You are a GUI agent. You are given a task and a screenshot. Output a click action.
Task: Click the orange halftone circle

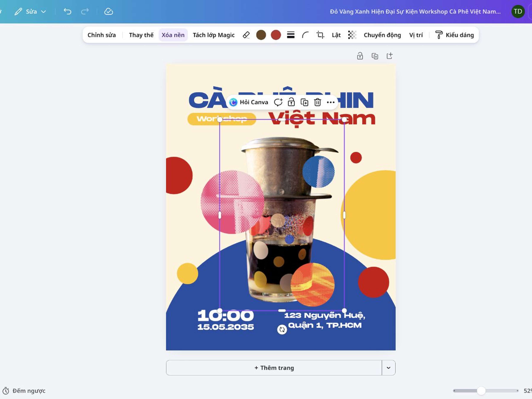point(312,285)
